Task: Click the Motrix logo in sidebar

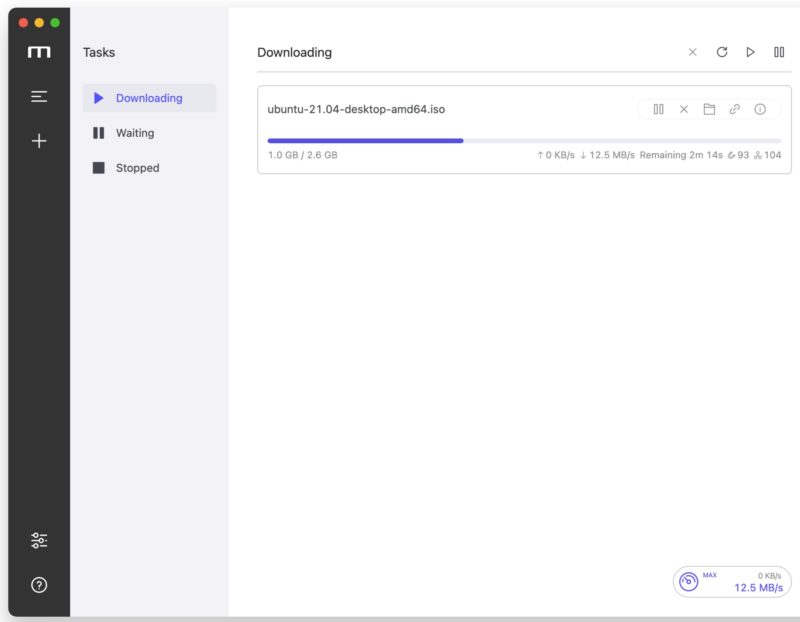Action: [x=39, y=52]
